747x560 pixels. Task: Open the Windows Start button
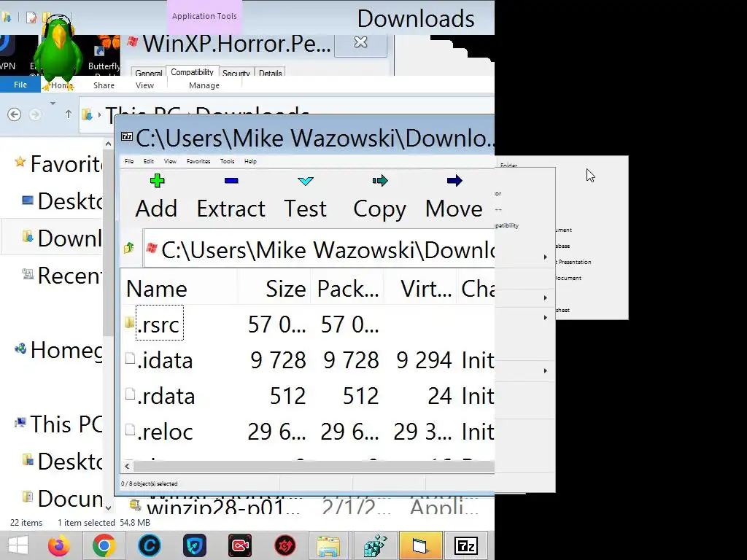tap(18, 545)
